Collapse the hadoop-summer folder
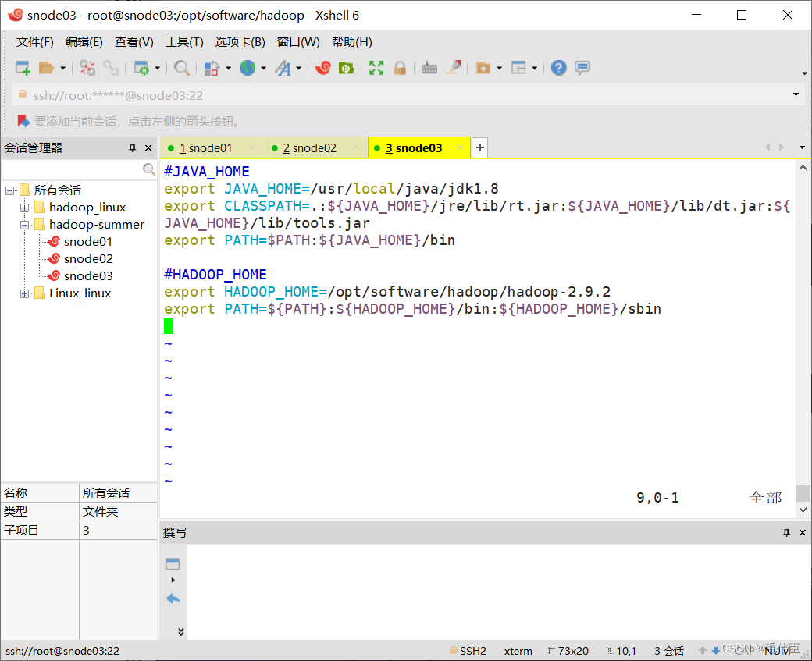The height and width of the screenshot is (661, 812). pos(24,225)
